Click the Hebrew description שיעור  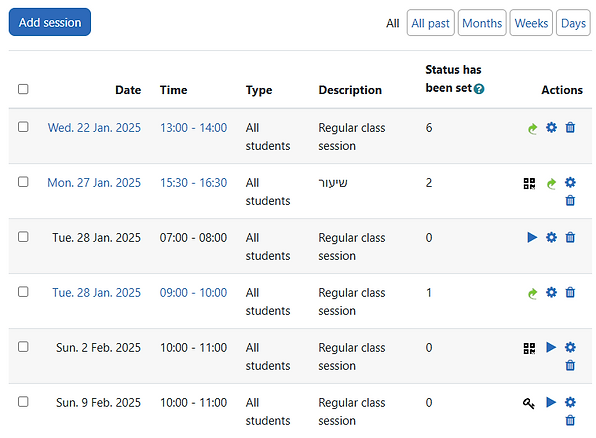333,183
